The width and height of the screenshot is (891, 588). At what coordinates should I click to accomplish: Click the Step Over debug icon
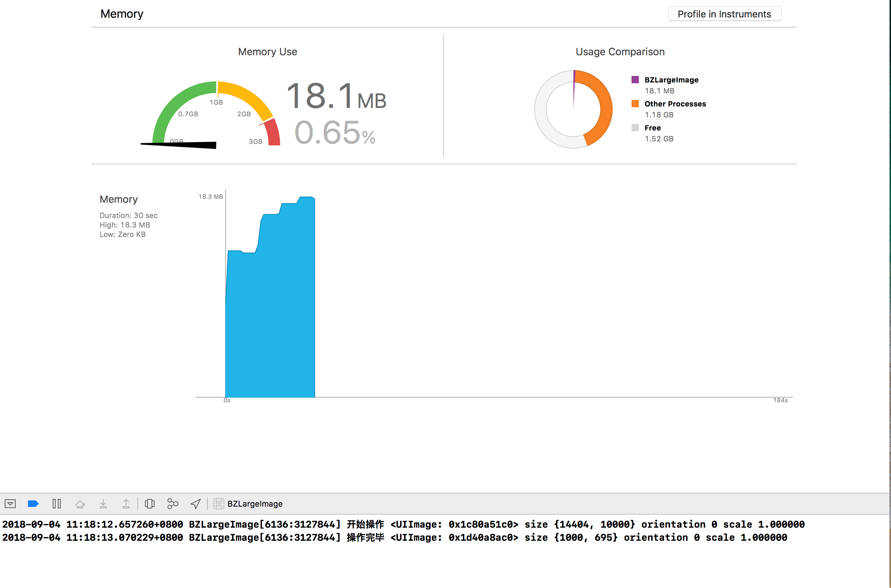tap(80, 504)
